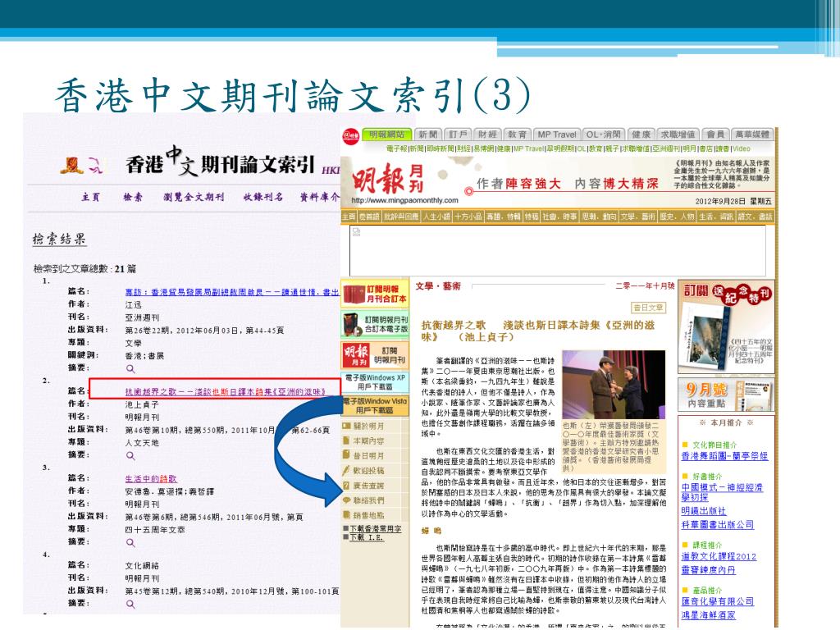Open abstract magnifier for result 4 文化網絡
The image size is (840, 630).
click(x=130, y=605)
